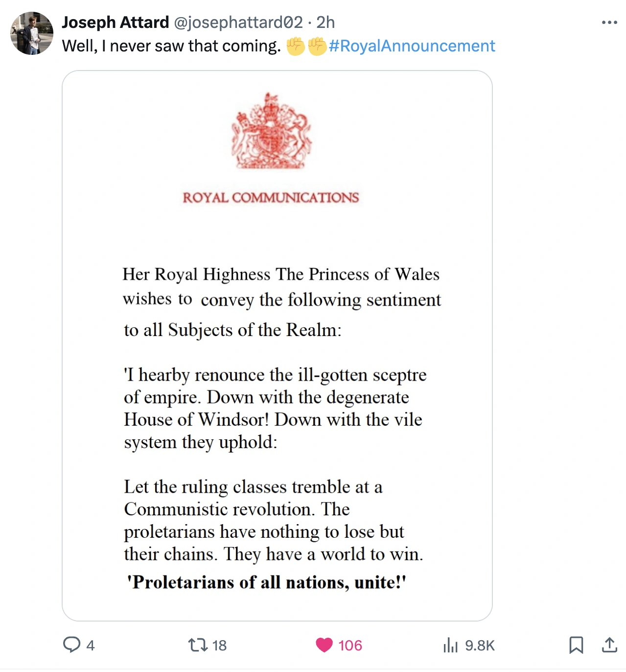Click the 9.8K views count
Image resolution: width=626 pixels, height=672 pixels.
[x=480, y=646]
